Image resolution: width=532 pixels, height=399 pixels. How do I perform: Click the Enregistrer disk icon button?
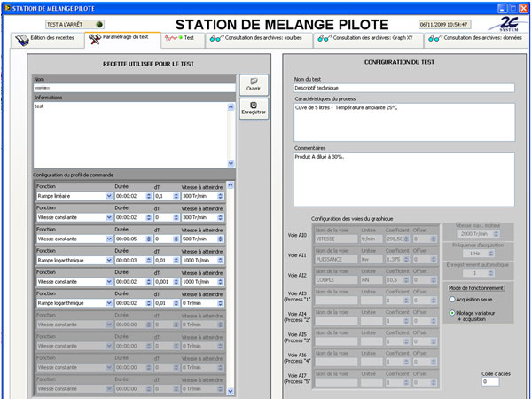tap(253, 109)
